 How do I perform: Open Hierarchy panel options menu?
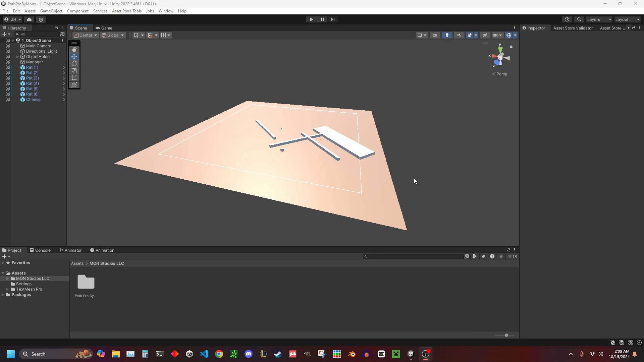pos(62,28)
